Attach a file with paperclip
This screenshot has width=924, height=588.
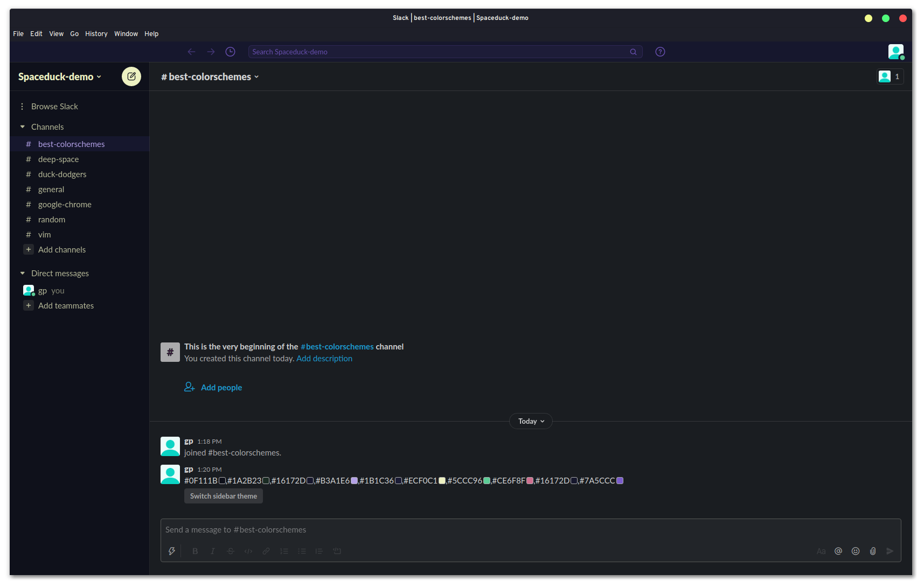[873, 551]
